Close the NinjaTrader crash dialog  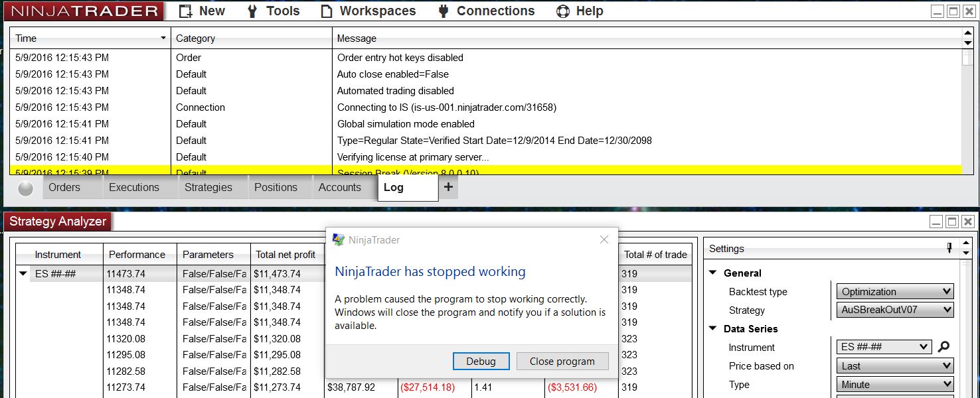(x=604, y=239)
